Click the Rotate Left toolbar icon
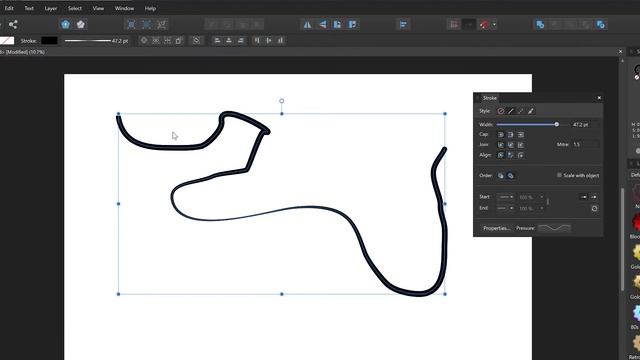This screenshot has width=640, height=360. 337,24
